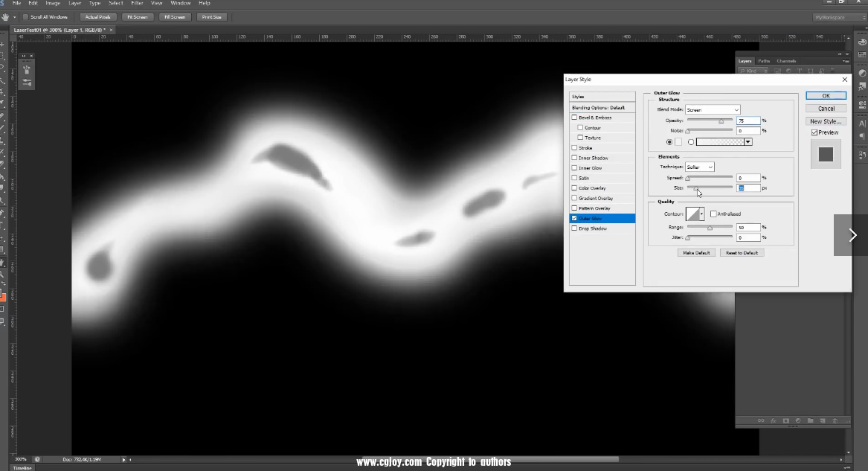Enable the Anti-aliased checkbox
The height and width of the screenshot is (471, 868).
(x=713, y=214)
